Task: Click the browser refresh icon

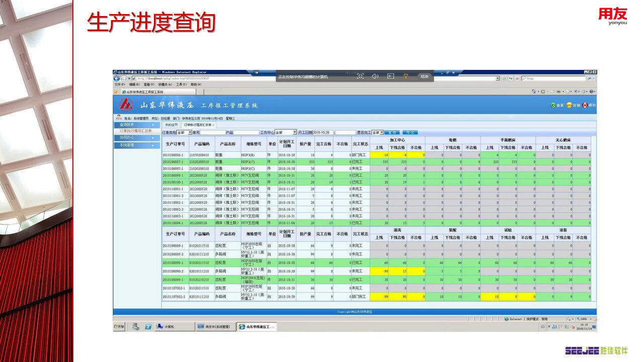Action: pos(510,78)
